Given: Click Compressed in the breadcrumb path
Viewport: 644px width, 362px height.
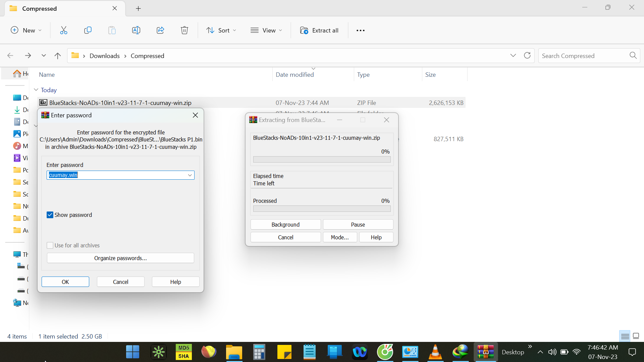Looking at the screenshot, I should [148, 56].
